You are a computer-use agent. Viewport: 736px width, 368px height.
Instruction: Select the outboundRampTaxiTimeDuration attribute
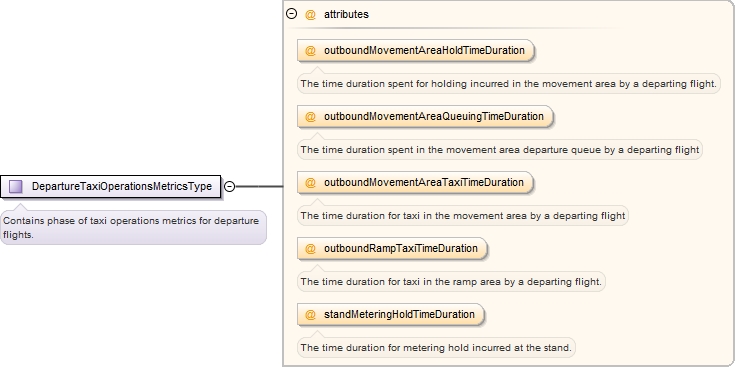392,249
